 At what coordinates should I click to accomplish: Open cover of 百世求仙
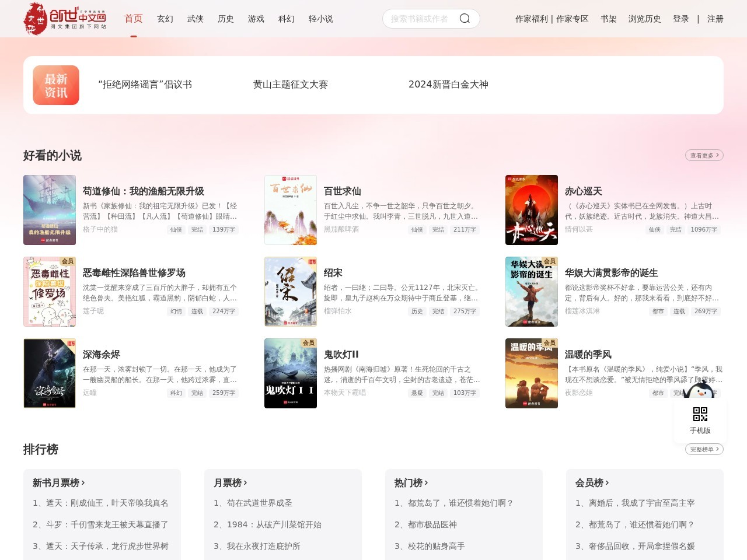click(x=291, y=210)
